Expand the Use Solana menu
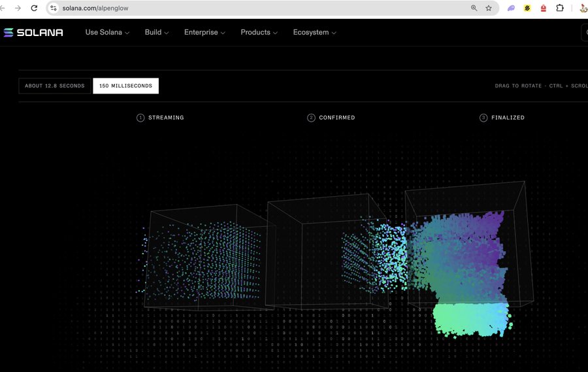 point(107,32)
